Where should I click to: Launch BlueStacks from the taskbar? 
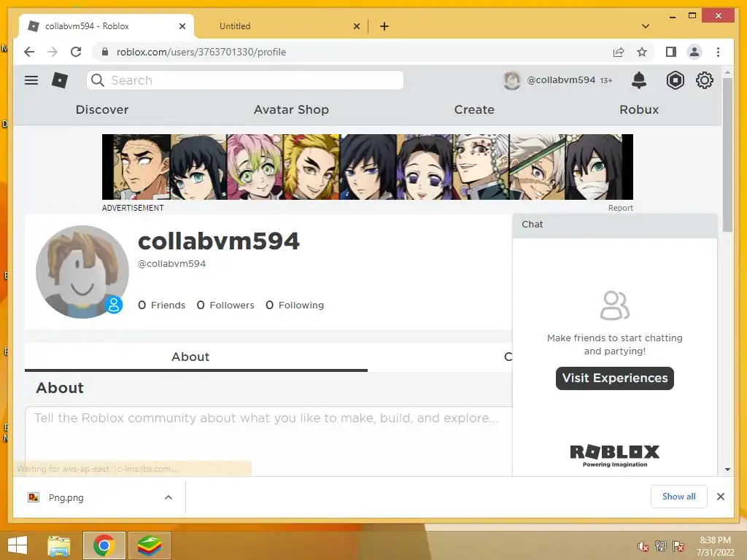click(x=150, y=545)
